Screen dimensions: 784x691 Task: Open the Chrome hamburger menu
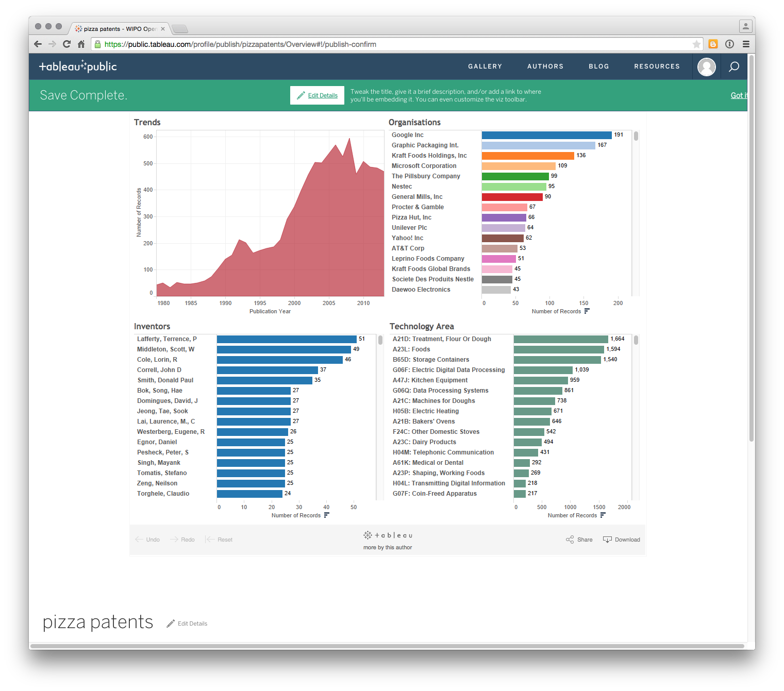click(746, 44)
